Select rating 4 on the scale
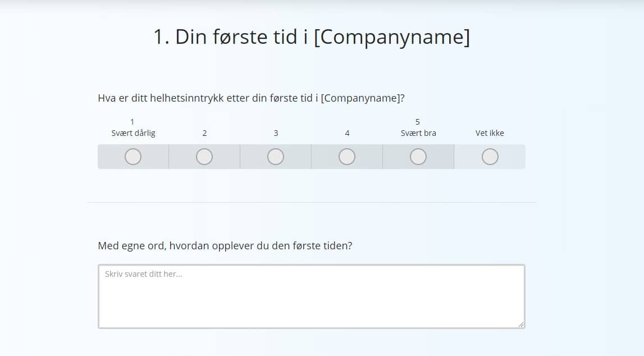644x356 pixels. click(346, 157)
